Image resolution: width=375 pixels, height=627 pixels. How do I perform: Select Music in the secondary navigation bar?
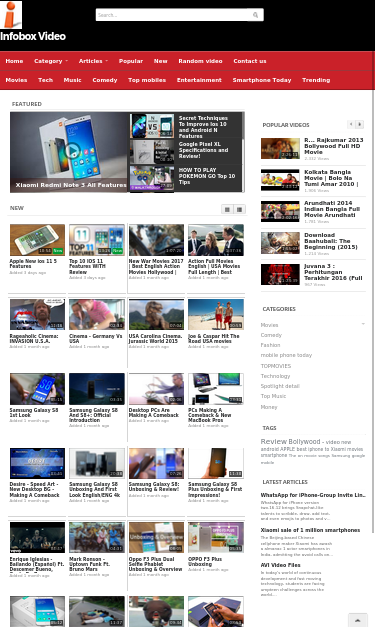[x=72, y=80]
